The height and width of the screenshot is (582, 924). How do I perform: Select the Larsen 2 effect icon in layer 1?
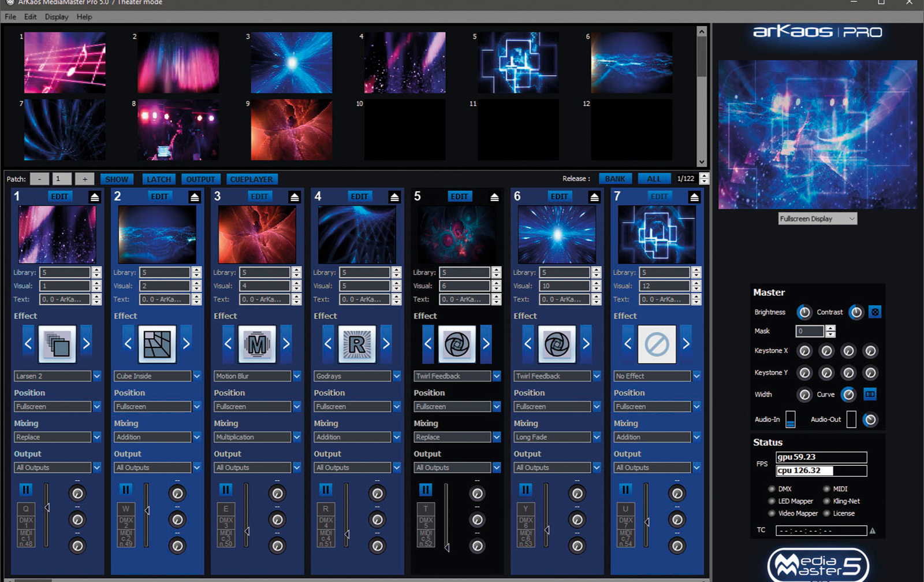tap(57, 344)
